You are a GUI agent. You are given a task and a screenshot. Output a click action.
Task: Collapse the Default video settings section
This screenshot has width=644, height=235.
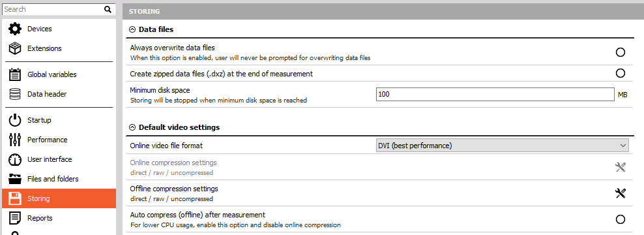click(x=132, y=127)
